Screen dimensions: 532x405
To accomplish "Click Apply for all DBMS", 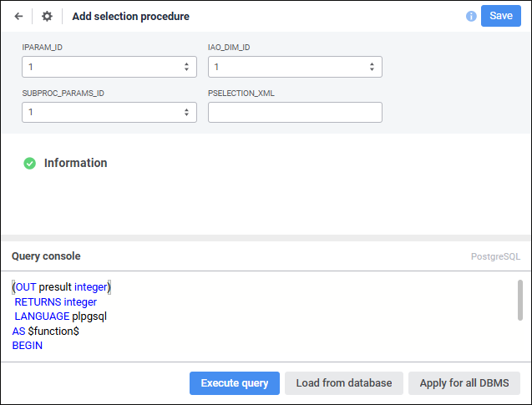I will 464,383.
